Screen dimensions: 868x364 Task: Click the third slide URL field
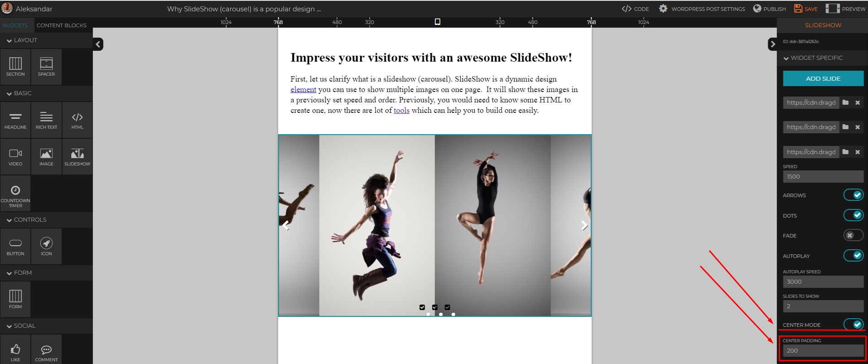[811, 152]
